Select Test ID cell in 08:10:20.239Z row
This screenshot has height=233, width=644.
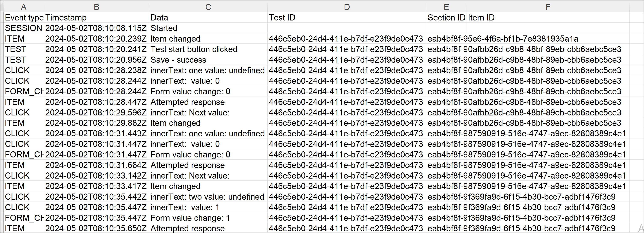pos(347,39)
